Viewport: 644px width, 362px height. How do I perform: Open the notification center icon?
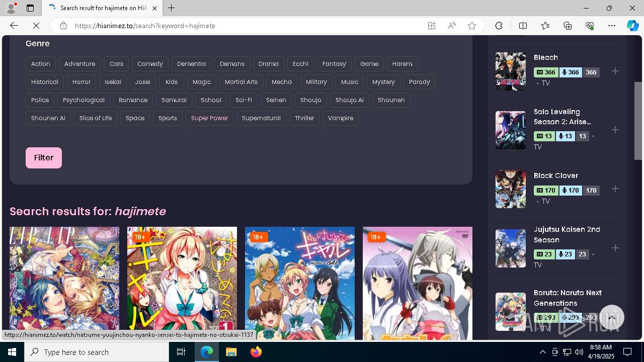[627, 352]
